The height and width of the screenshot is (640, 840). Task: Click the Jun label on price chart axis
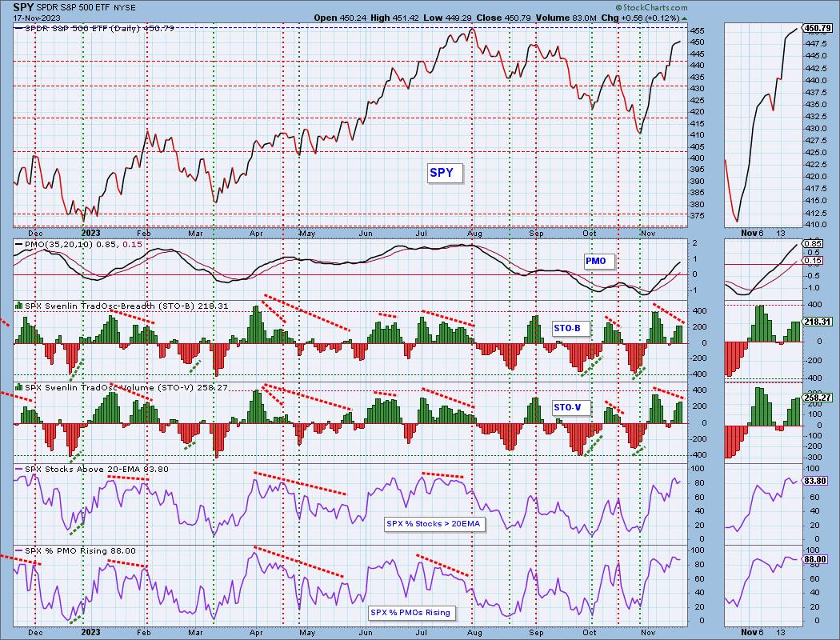coord(366,233)
